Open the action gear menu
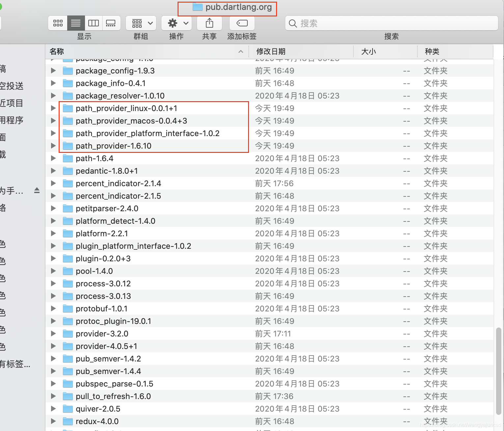Viewport: 504px width, 431px height. point(177,23)
